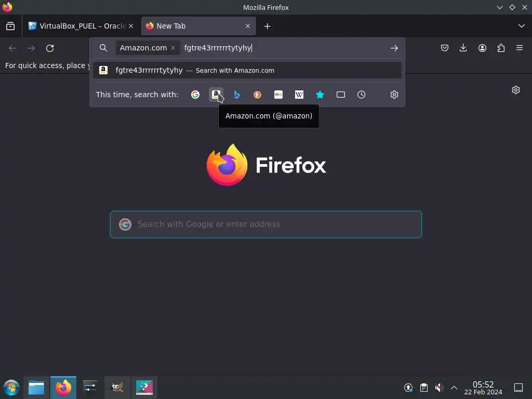Click Firefox icon in title bar

(x=7, y=7)
